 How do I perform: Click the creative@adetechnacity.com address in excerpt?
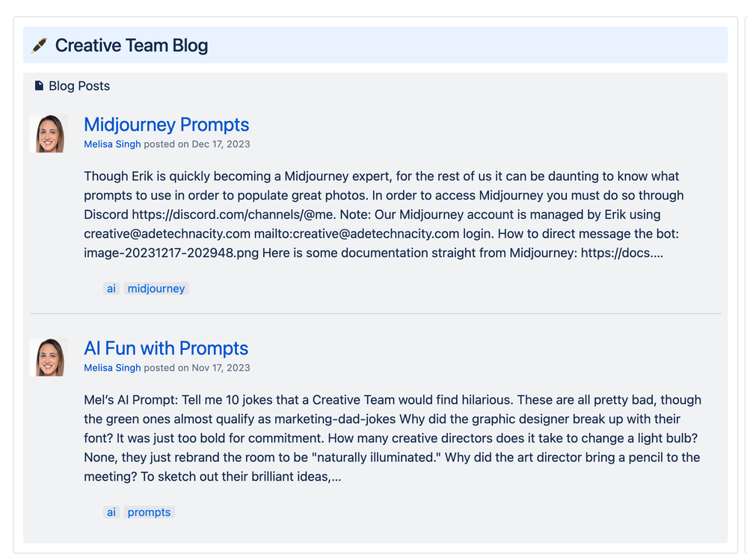coord(167,233)
